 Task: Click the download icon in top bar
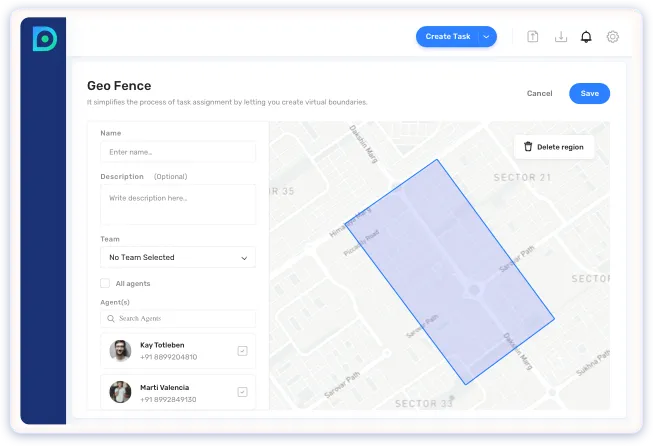click(x=561, y=37)
